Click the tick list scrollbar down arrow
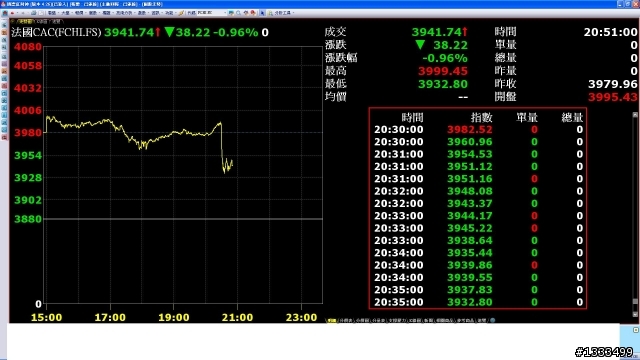The height and width of the screenshot is (360, 640). [635, 314]
